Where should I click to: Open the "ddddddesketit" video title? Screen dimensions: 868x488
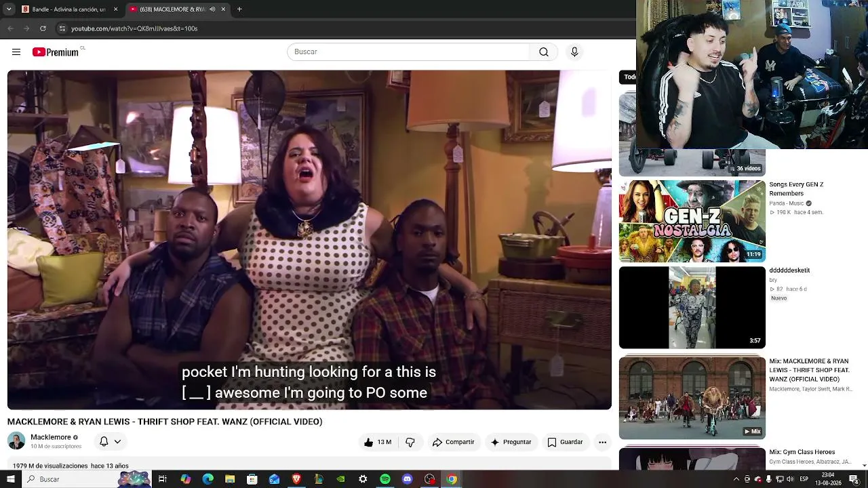(789, 270)
